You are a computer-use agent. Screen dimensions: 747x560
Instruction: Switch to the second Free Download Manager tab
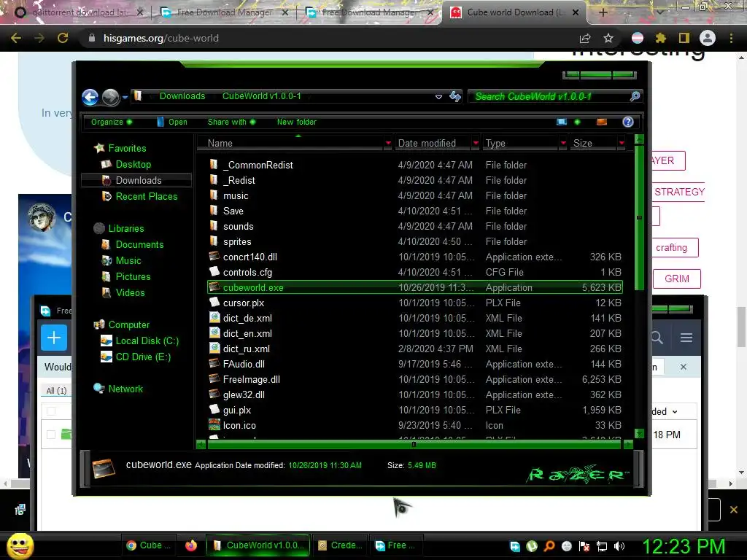coord(369,12)
